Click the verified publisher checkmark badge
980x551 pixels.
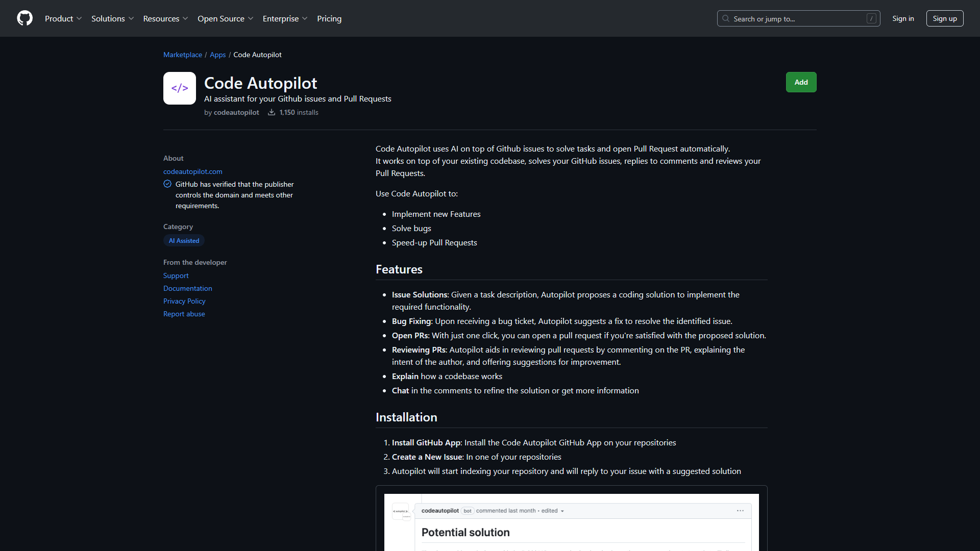(x=167, y=184)
